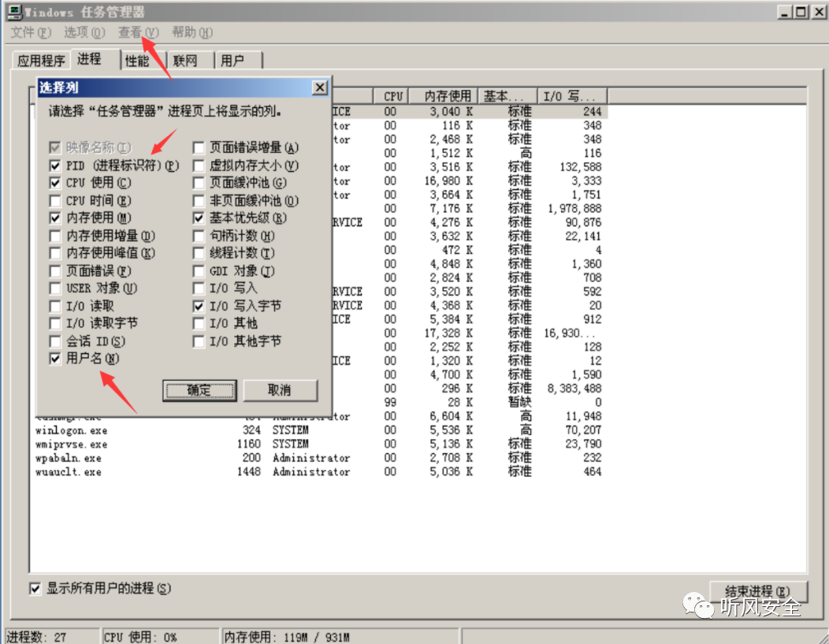Confirm with the 确定 button
The height and width of the screenshot is (644, 829).
point(199,390)
